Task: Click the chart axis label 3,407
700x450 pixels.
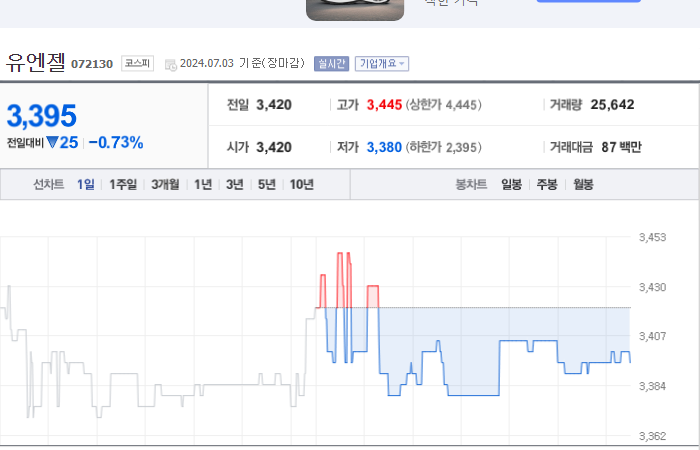Action: (653, 336)
